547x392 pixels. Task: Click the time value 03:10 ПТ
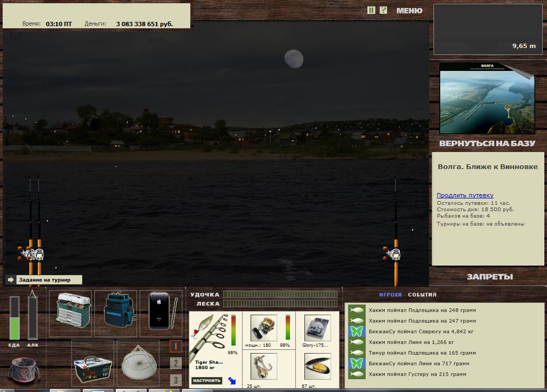tap(59, 24)
